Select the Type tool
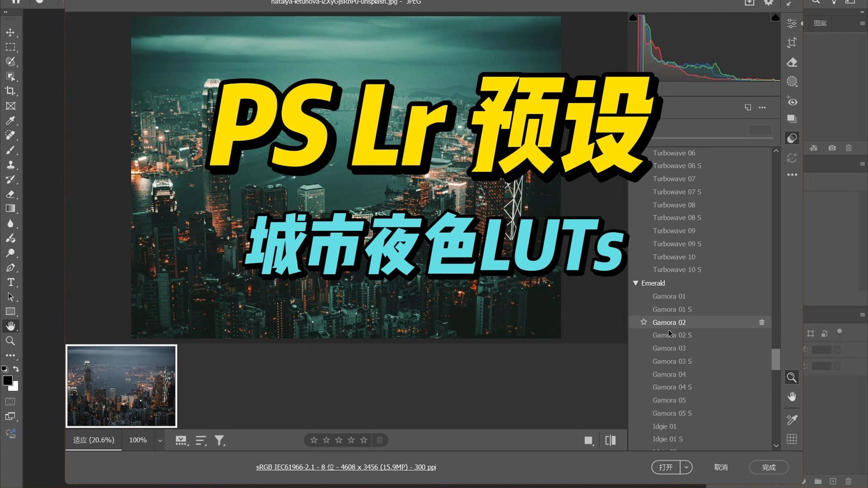This screenshot has height=488, width=868. [x=10, y=282]
